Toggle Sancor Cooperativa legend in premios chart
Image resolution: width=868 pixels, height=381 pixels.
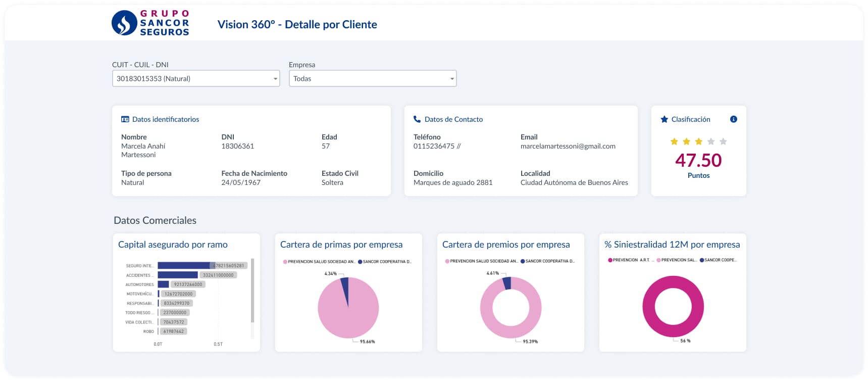point(548,261)
